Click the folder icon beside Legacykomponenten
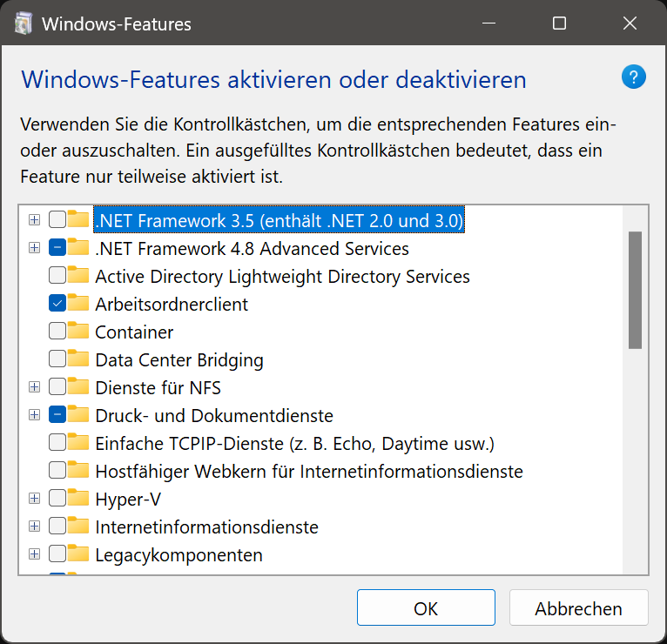The height and width of the screenshot is (644, 667). [79, 554]
